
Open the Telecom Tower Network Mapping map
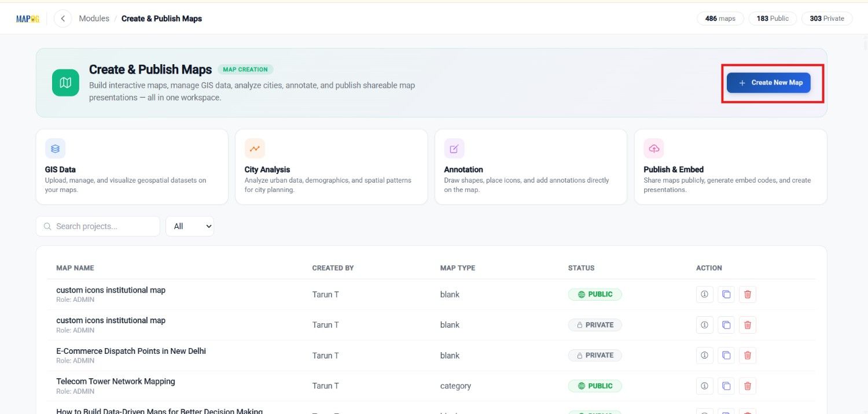coord(116,382)
